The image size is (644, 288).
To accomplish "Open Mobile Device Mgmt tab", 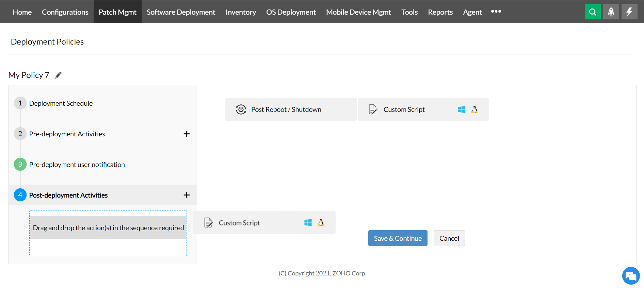I will coord(358,12).
